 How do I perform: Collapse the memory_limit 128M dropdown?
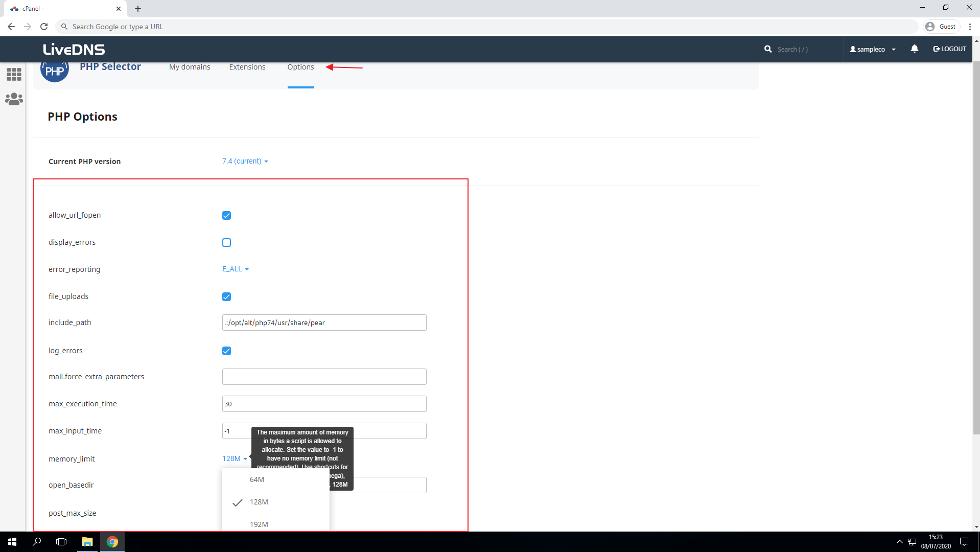tap(235, 458)
